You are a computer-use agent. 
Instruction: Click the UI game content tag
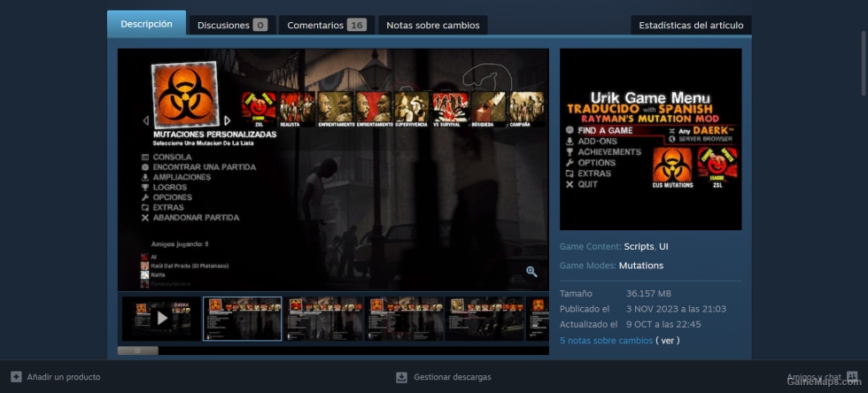pos(663,246)
